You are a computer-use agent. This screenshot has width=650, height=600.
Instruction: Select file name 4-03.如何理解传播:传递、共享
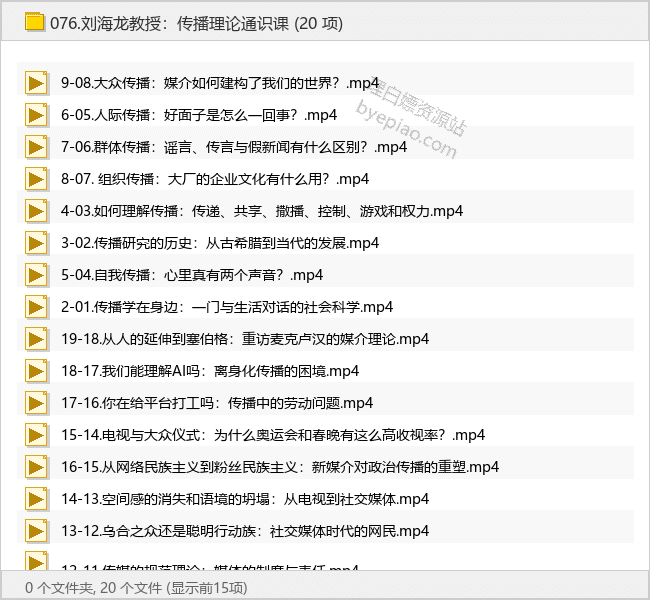click(262, 211)
